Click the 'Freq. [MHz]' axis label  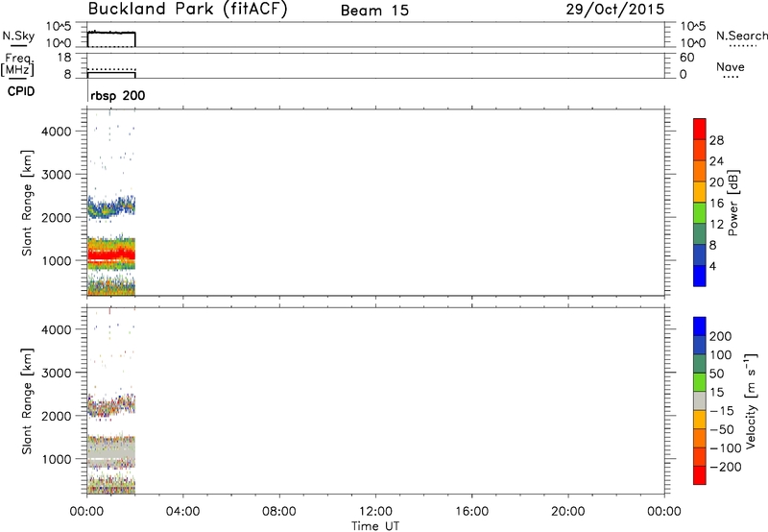[17, 64]
